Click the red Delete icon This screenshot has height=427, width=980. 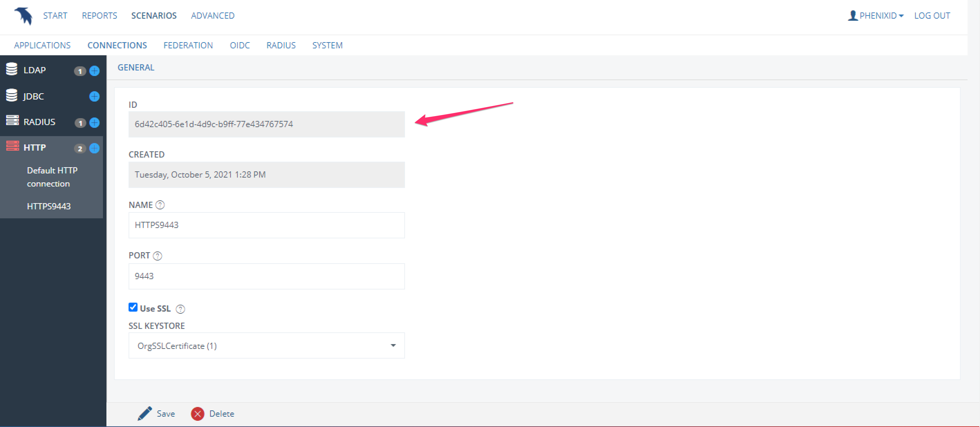point(197,414)
